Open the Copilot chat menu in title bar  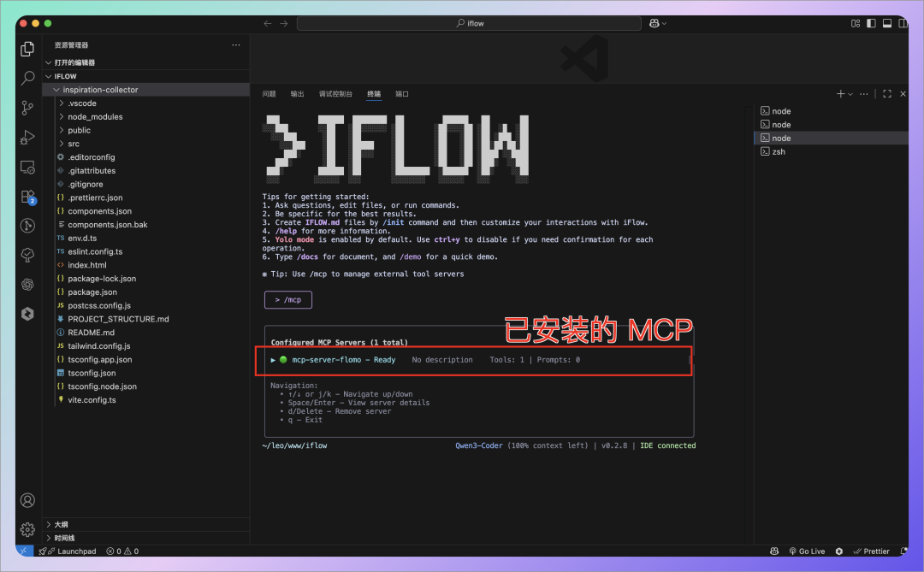(658, 24)
